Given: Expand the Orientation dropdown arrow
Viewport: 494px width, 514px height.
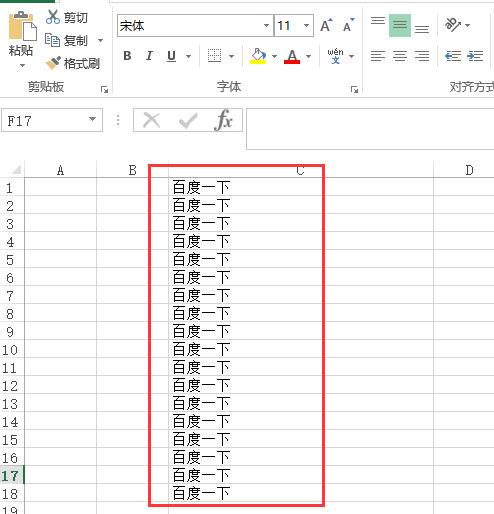Looking at the screenshot, I should 468,25.
